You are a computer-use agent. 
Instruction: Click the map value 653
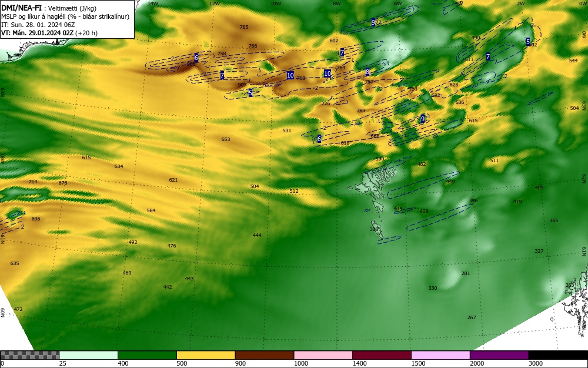click(x=225, y=139)
